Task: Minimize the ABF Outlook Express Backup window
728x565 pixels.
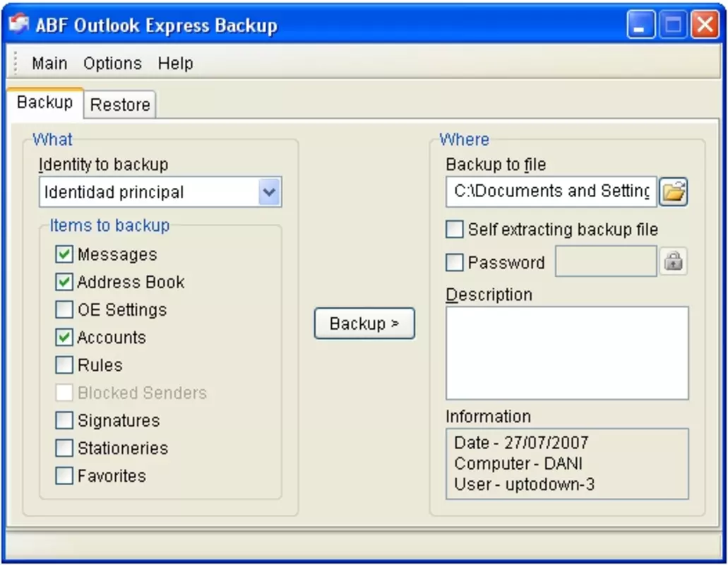Action: pos(641,25)
